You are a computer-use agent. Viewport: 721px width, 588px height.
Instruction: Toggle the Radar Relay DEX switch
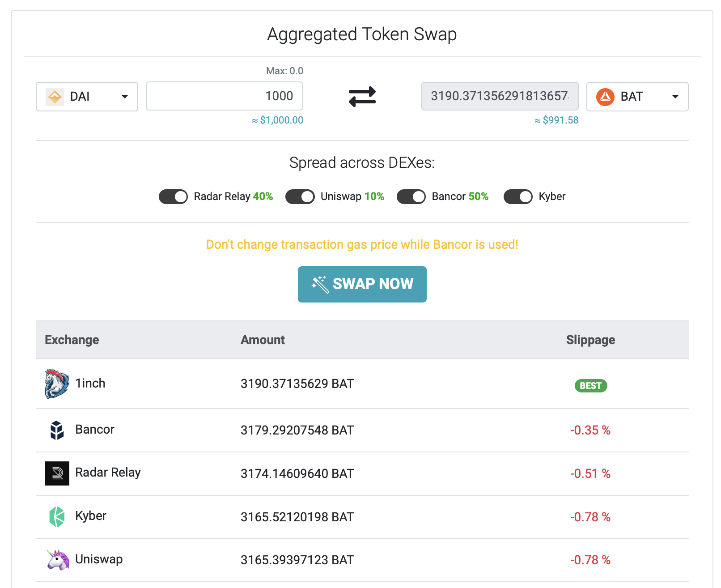click(173, 196)
